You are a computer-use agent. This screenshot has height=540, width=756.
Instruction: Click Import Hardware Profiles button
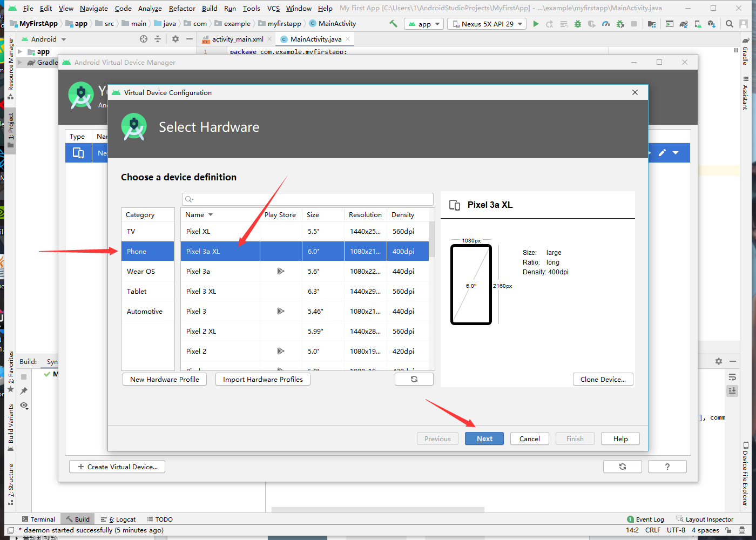[x=263, y=379]
